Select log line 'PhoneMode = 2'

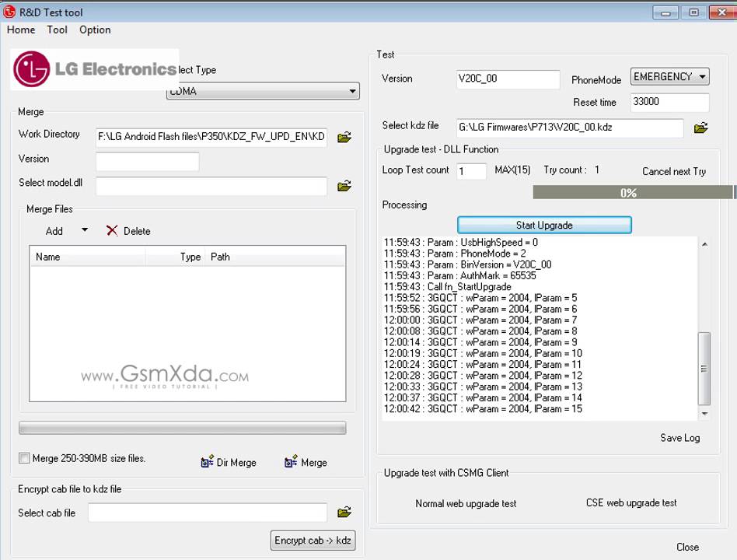tap(455, 254)
